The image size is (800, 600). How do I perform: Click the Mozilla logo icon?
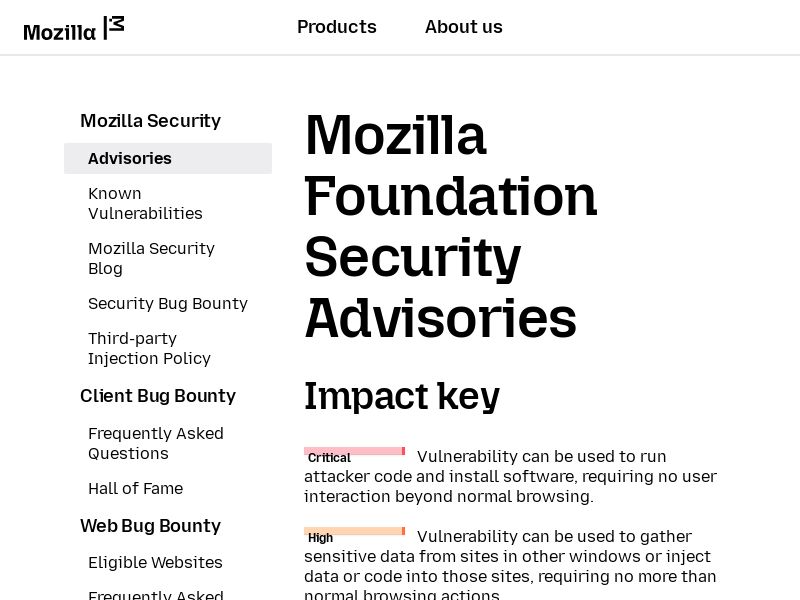pos(74,29)
